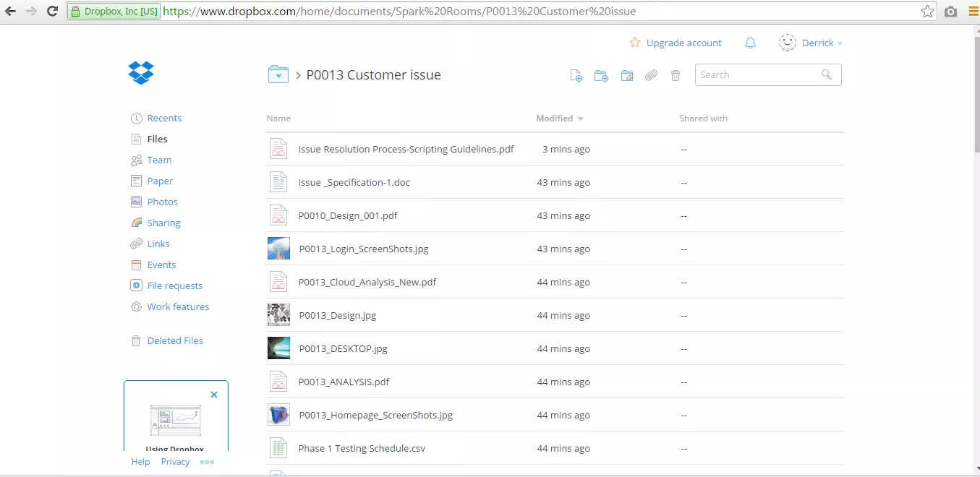Open Deleted Files link
The width and height of the screenshot is (980, 477).
(175, 341)
